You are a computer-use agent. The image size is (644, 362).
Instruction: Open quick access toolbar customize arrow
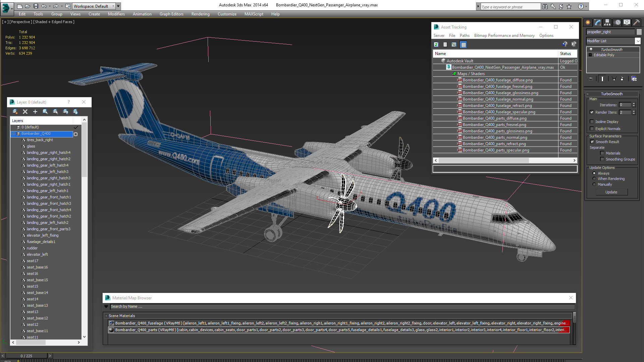[118, 6]
